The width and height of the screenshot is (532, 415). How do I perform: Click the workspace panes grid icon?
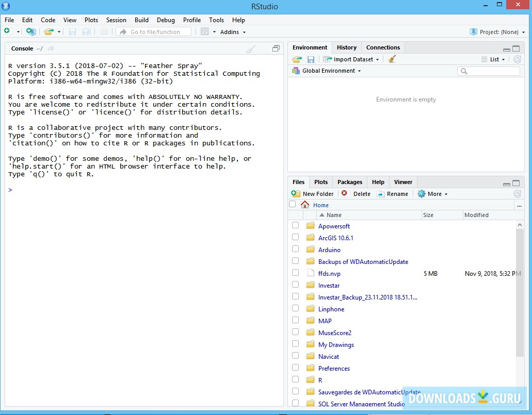[204, 31]
